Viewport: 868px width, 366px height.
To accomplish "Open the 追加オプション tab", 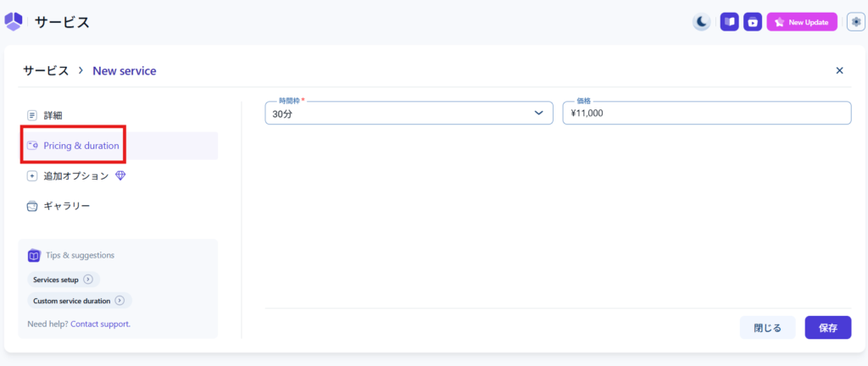I will [75, 176].
